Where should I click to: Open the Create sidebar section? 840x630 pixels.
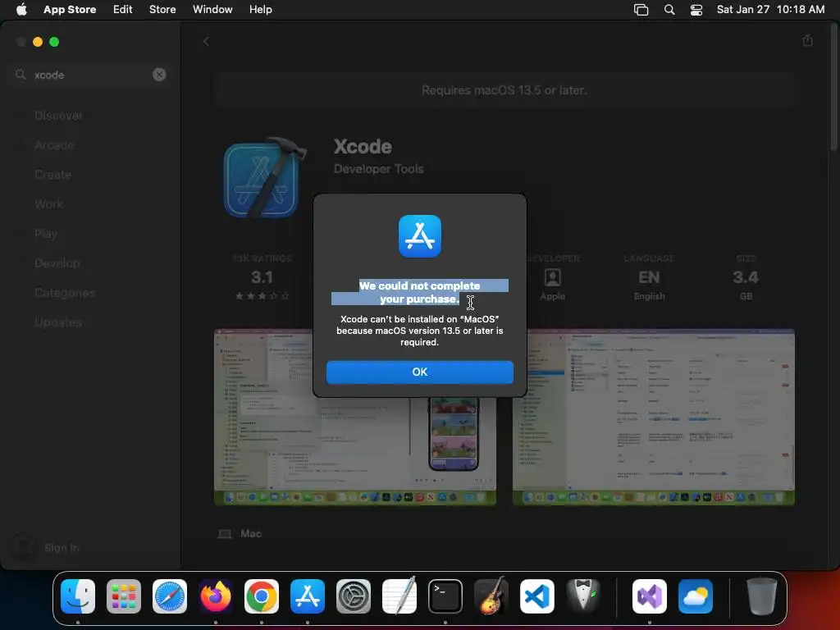pos(52,175)
